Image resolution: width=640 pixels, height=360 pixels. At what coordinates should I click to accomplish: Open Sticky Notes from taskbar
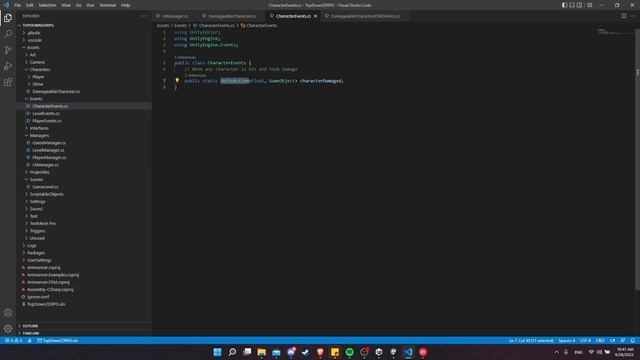[x=335, y=352]
